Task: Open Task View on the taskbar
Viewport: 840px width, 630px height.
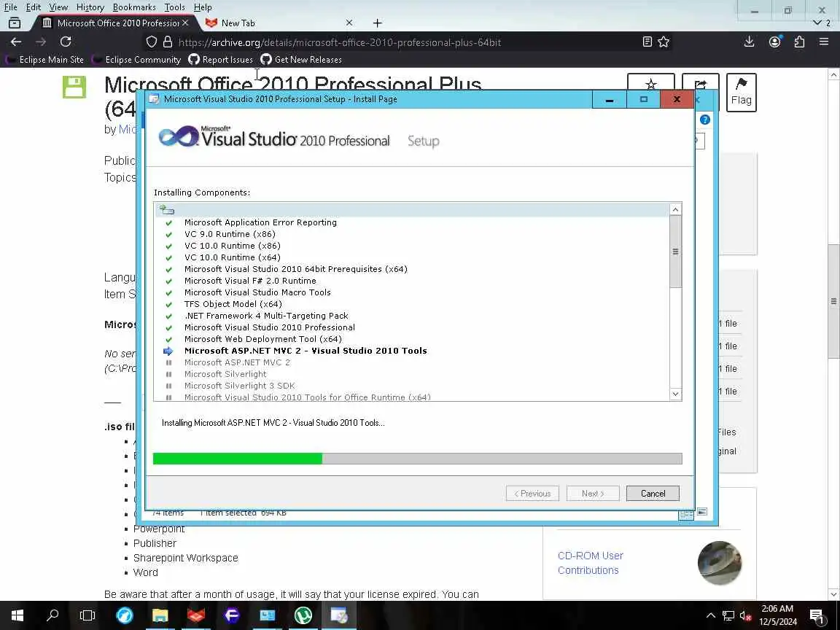Action: [x=87, y=615]
